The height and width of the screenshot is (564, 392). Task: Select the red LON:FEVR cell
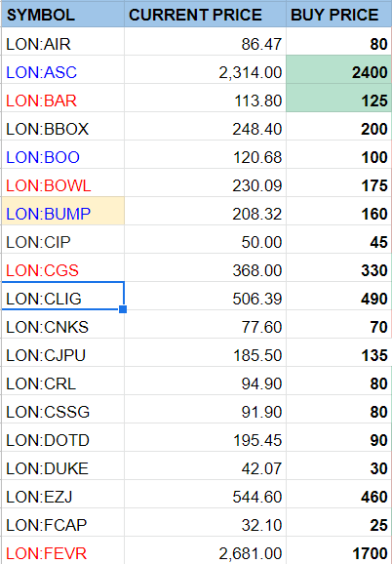pos(62,550)
